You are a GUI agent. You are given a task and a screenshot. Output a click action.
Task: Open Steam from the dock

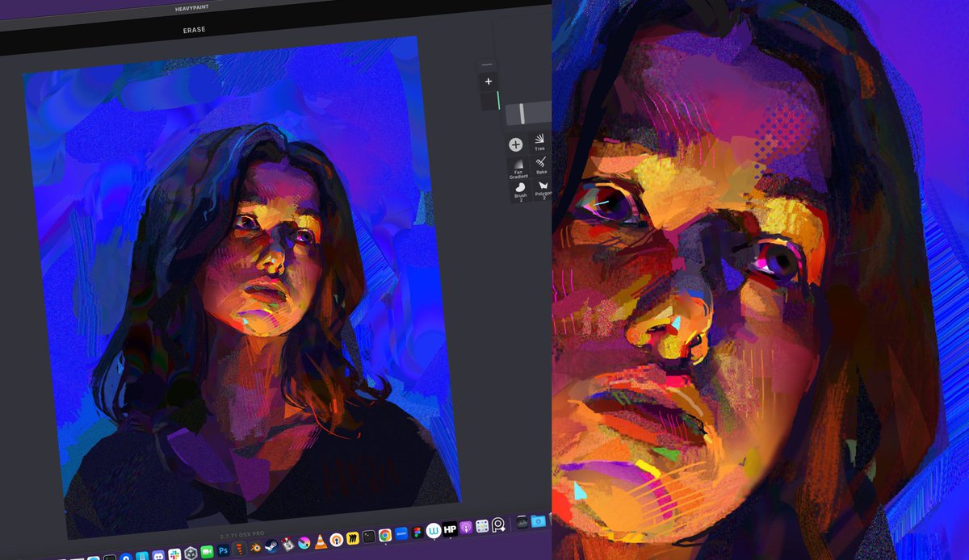pos(271,547)
